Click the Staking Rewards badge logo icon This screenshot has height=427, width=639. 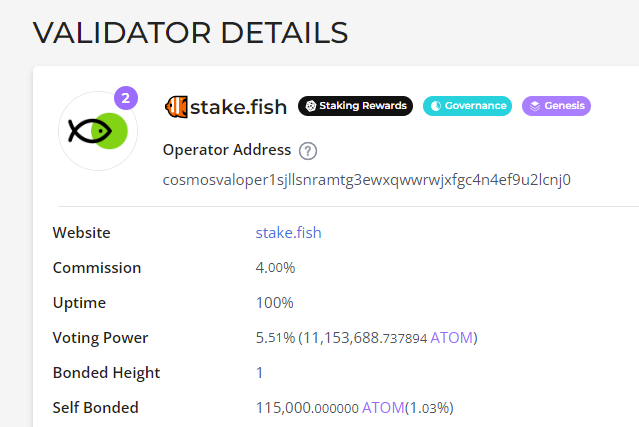pyautogui.click(x=311, y=106)
